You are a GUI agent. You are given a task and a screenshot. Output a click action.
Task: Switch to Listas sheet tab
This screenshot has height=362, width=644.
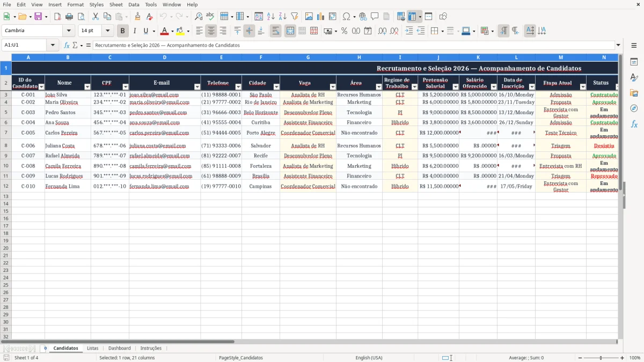(x=93, y=348)
